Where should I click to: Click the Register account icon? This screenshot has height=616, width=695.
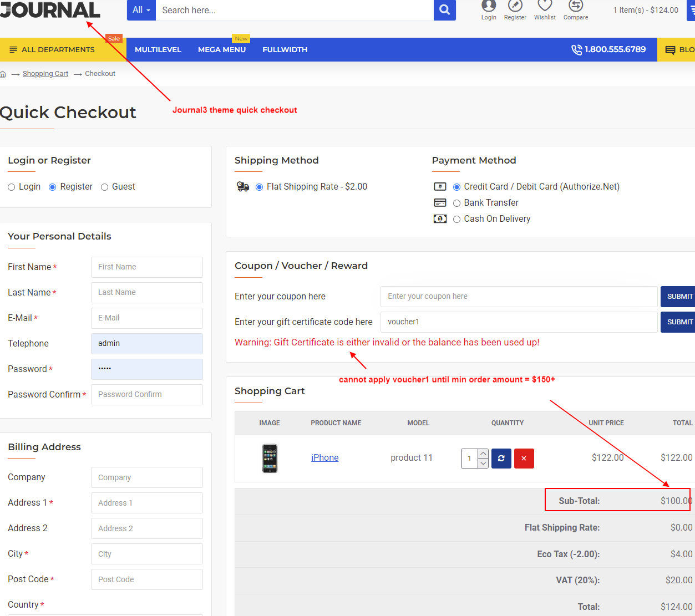[x=515, y=8]
